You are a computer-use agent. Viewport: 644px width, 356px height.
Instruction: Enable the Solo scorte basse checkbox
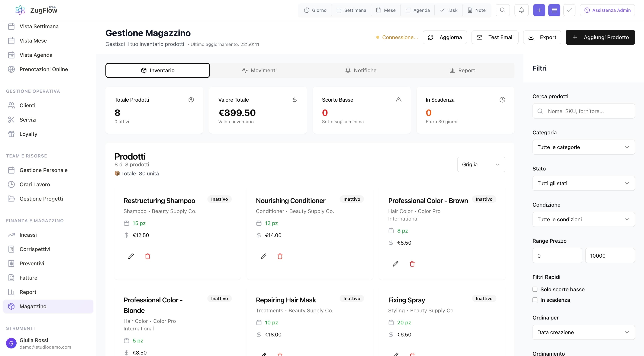click(x=535, y=289)
